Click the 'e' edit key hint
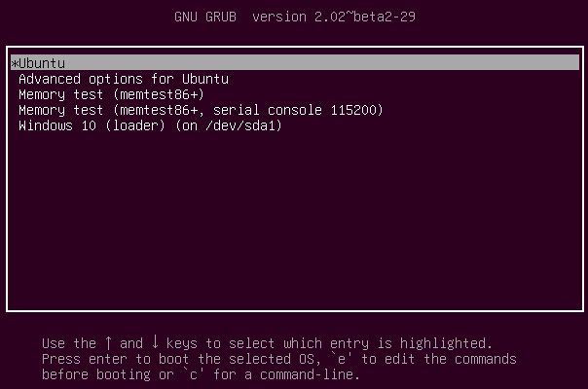The height and width of the screenshot is (389, 588). click(342, 359)
